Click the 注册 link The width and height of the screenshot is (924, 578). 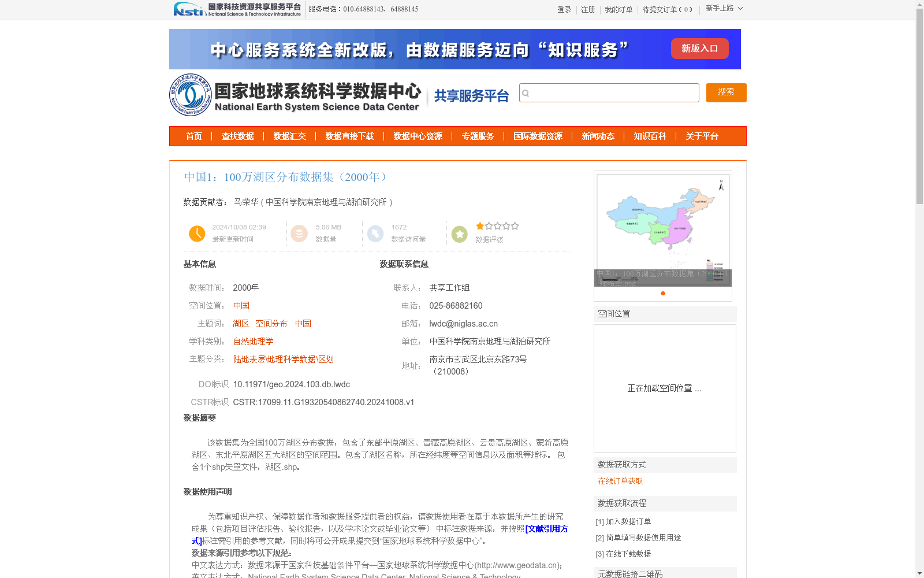point(588,10)
